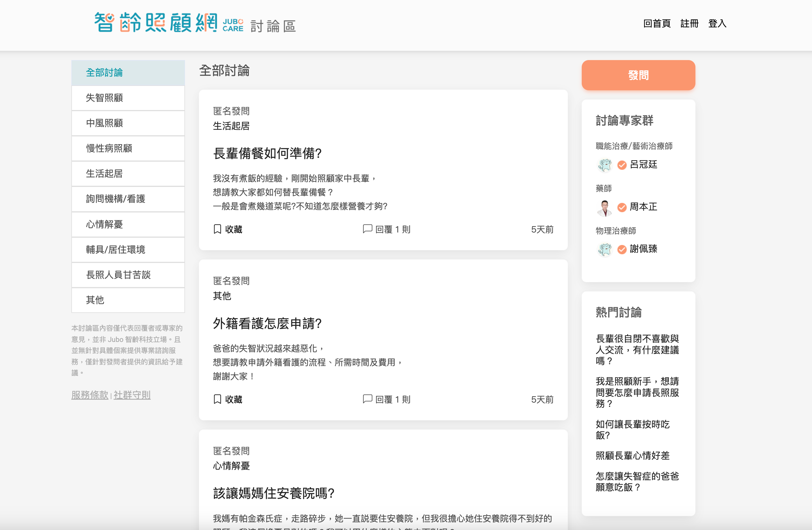Open hot topic 我是照顧新手，想請問要怎麼申請長照服務
This screenshot has height=530, width=812.
click(637, 392)
